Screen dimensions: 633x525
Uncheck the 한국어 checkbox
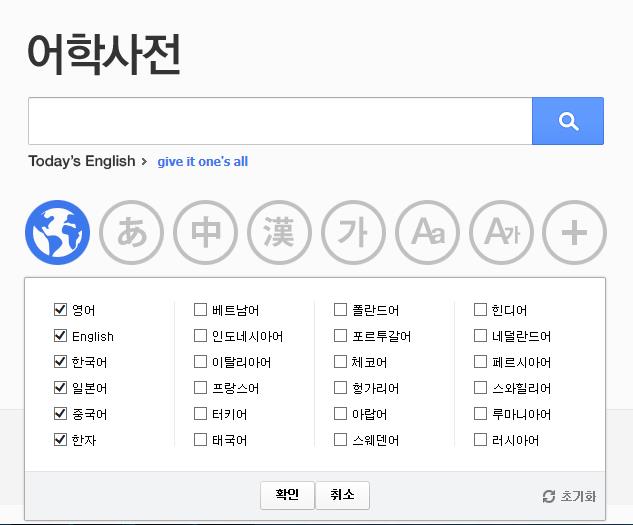(x=60, y=361)
